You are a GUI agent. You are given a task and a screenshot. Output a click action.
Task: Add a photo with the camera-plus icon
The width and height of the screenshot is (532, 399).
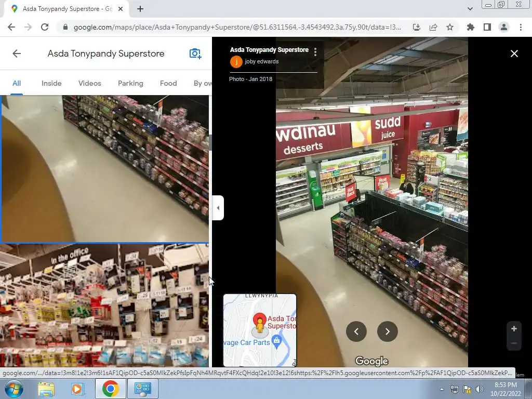tap(195, 54)
